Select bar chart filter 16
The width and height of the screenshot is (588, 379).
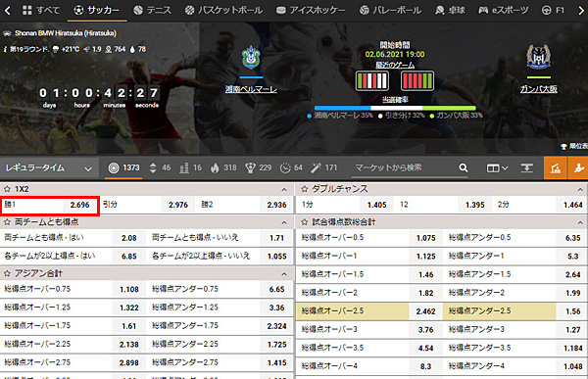[190, 167]
